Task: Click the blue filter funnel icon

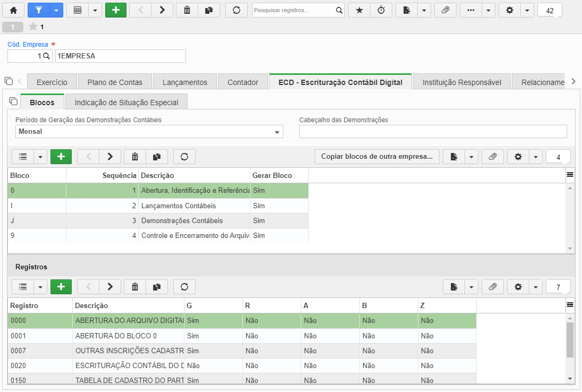Action: click(x=39, y=11)
